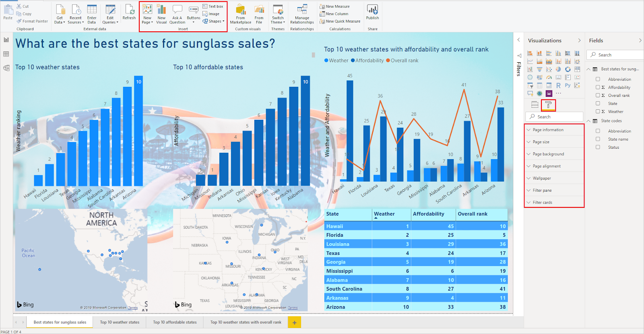The height and width of the screenshot is (334, 644).
Task: Select the clustered column chart visual
Action: (x=558, y=53)
